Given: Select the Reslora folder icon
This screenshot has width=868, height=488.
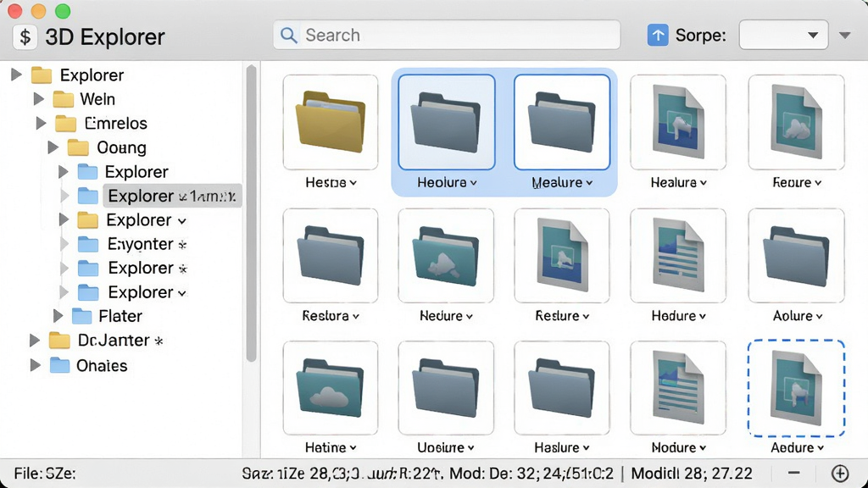Looking at the screenshot, I should click(331, 256).
